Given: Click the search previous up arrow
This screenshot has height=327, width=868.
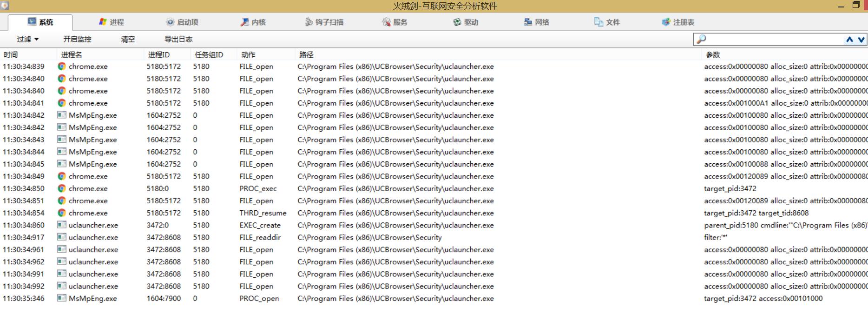Looking at the screenshot, I should [849, 40].
